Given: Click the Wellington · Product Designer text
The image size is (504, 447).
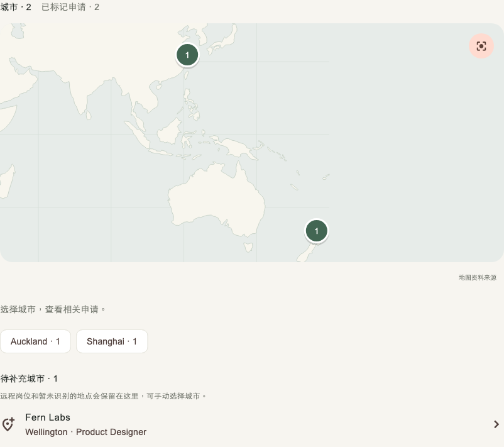Looking at the screenshot, I should tap(86, 432).
